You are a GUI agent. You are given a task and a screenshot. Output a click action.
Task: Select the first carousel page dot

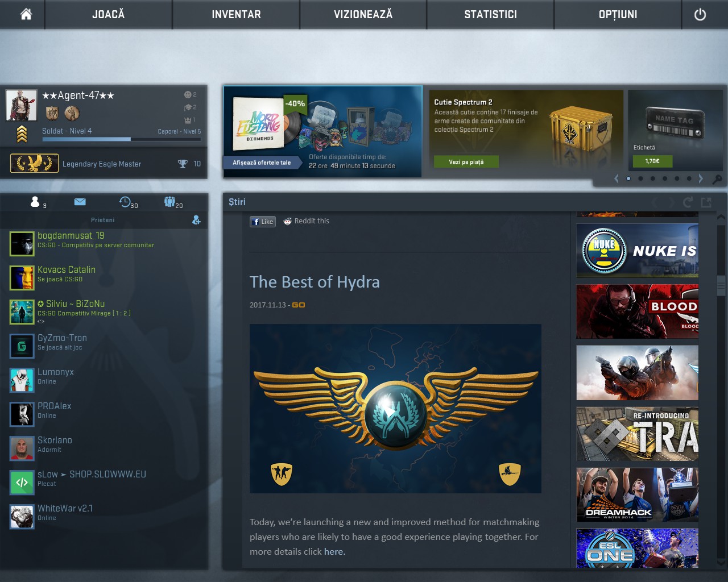pos(628,178)
